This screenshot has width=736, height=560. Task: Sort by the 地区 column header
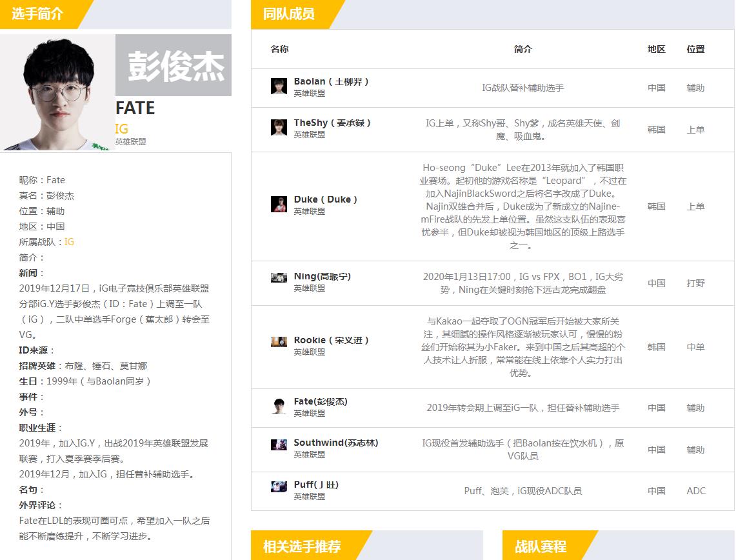click(655, 49)
